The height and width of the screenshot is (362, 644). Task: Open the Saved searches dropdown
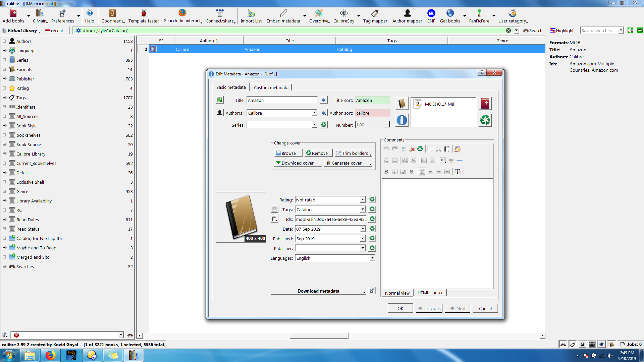(x=621, y=31)
